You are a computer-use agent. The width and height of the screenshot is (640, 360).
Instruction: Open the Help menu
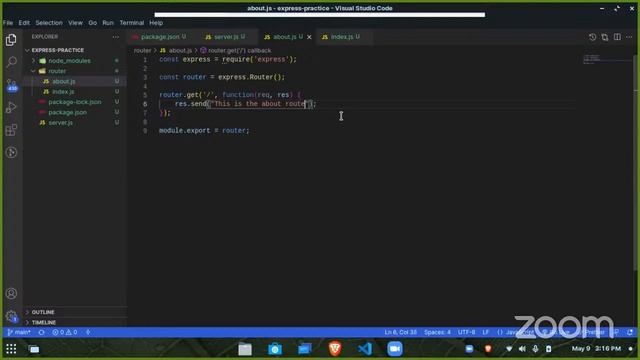(x=156, y=23)
